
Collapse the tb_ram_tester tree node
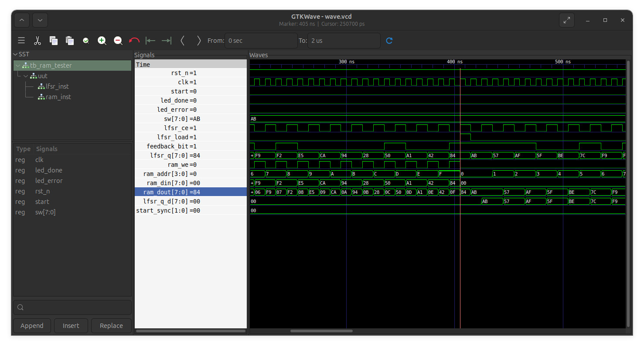pos(17,65)
